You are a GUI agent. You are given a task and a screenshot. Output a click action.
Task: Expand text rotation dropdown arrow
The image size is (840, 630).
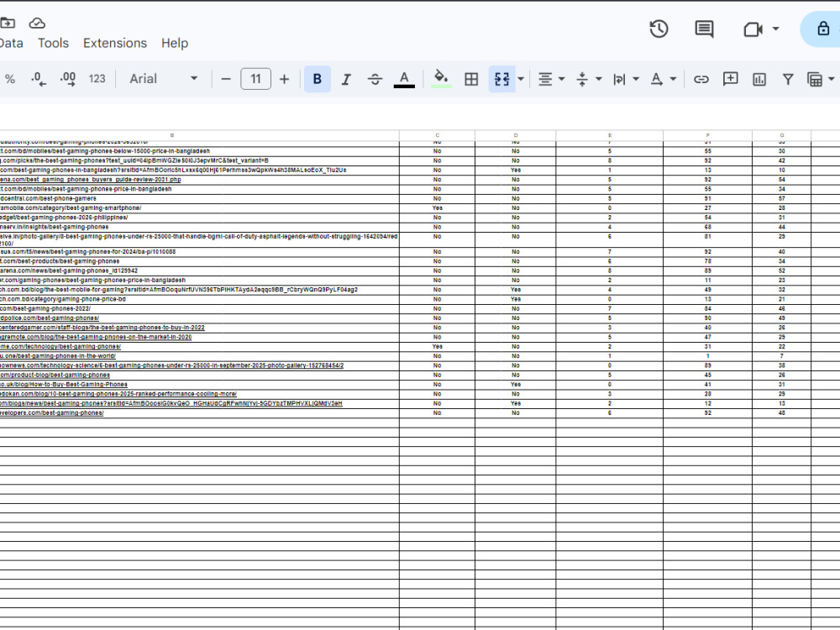pyautogui.click(x=674, y=79)
